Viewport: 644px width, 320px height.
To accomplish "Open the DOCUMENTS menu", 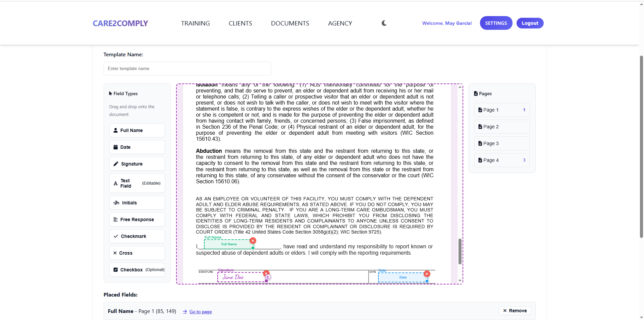I will coord(290,23).
